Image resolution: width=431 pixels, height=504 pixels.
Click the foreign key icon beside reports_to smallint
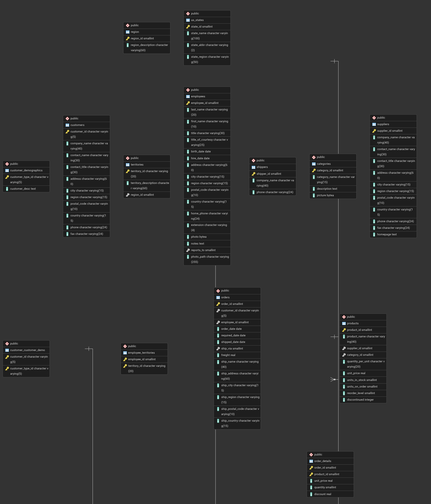(188, 250)
